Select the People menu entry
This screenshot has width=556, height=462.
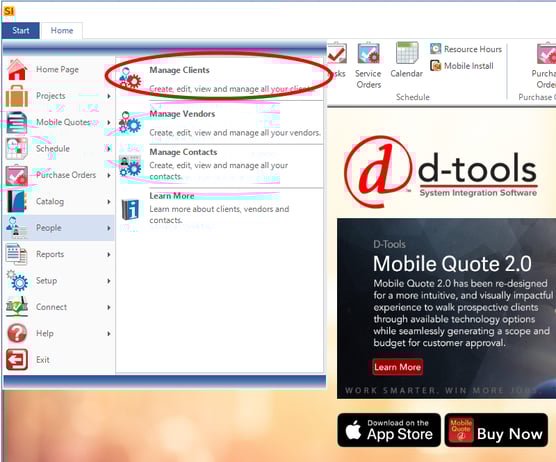click(59, 228)
